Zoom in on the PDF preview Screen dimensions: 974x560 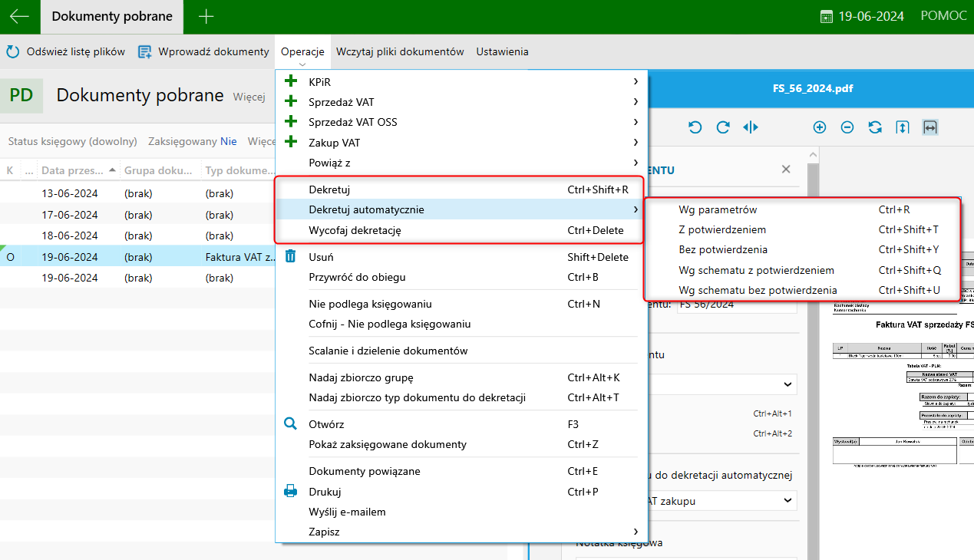click(820, 127)
